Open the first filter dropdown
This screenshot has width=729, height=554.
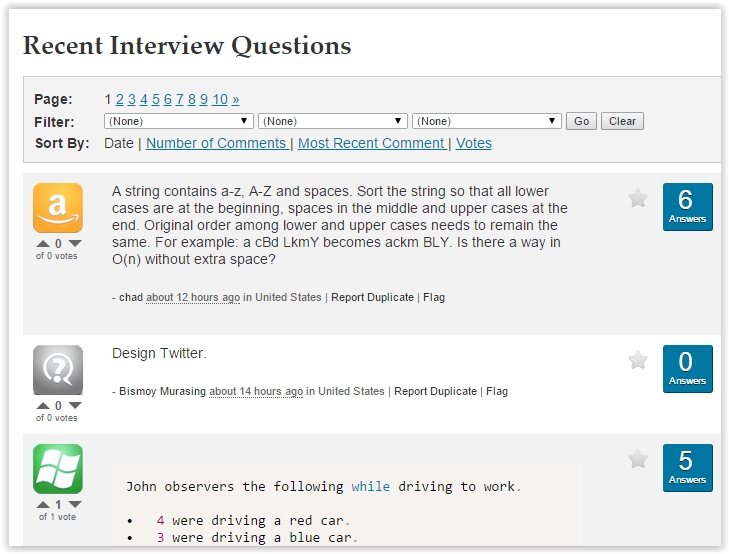coord(179,121)
